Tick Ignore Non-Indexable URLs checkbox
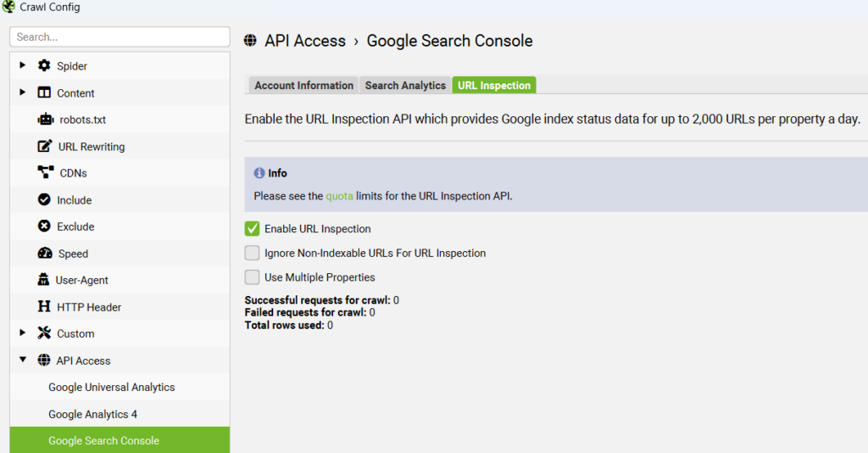The height and width of the screenshot is (453, 868). [x=252, y=253]
